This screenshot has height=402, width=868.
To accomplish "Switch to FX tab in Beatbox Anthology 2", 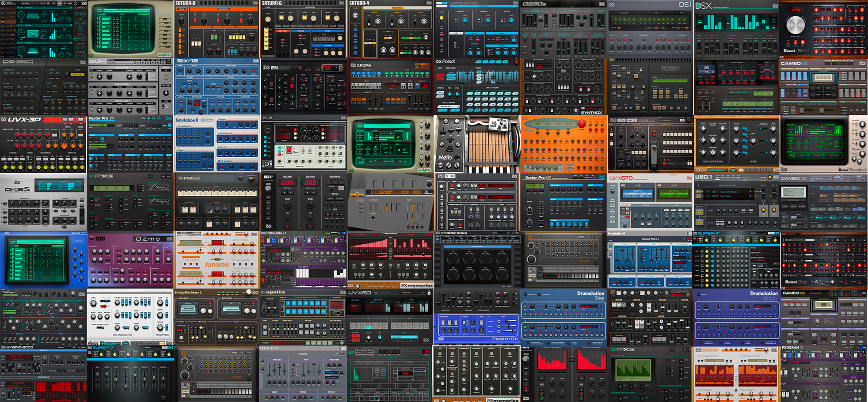I will tap(65, 3).
